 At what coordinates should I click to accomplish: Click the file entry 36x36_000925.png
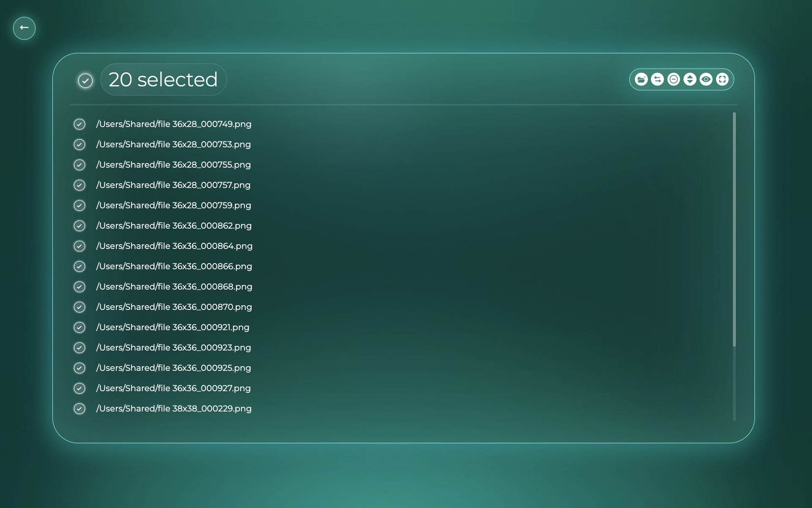point(173,368)
